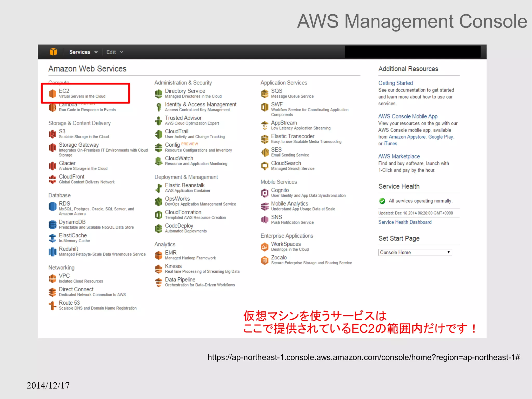
Task: Click the AppStream icon
Action: pos(265,126)
